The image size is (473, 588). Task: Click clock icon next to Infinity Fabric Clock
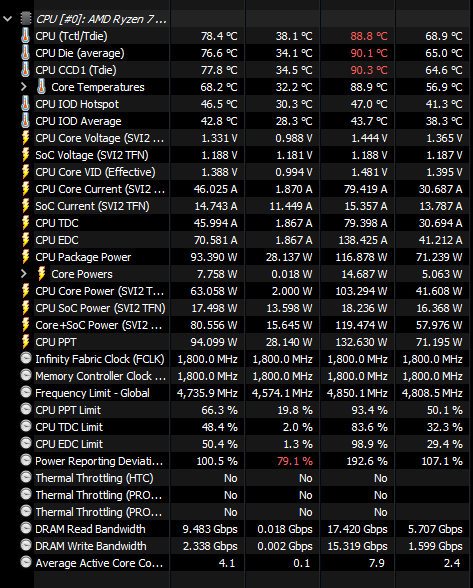coord(26,358)
